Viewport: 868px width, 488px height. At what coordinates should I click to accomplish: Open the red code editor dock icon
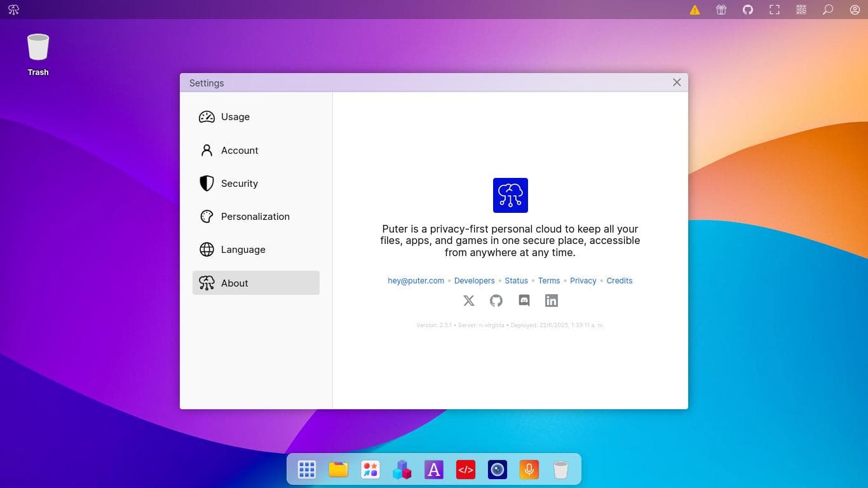click(x=466, y=470)
